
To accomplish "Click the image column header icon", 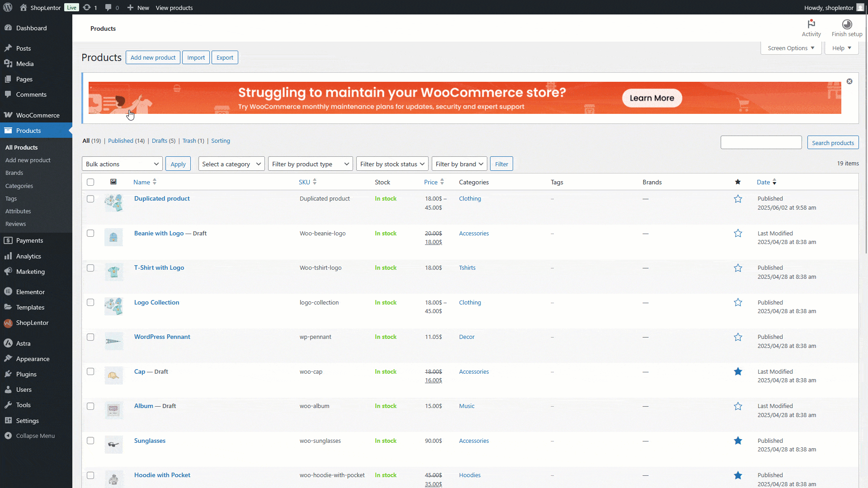I will pos(113,182).
